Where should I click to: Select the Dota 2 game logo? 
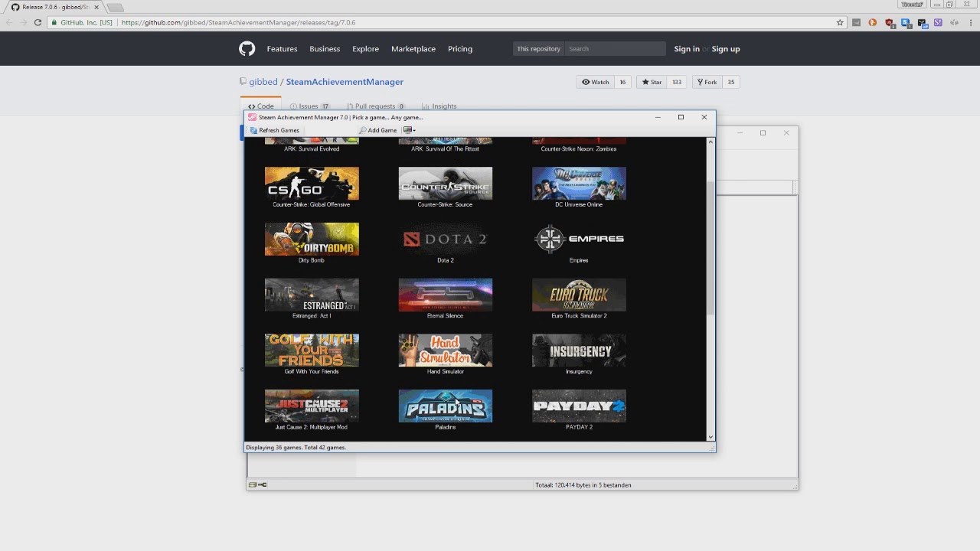[x=446, y=240]
